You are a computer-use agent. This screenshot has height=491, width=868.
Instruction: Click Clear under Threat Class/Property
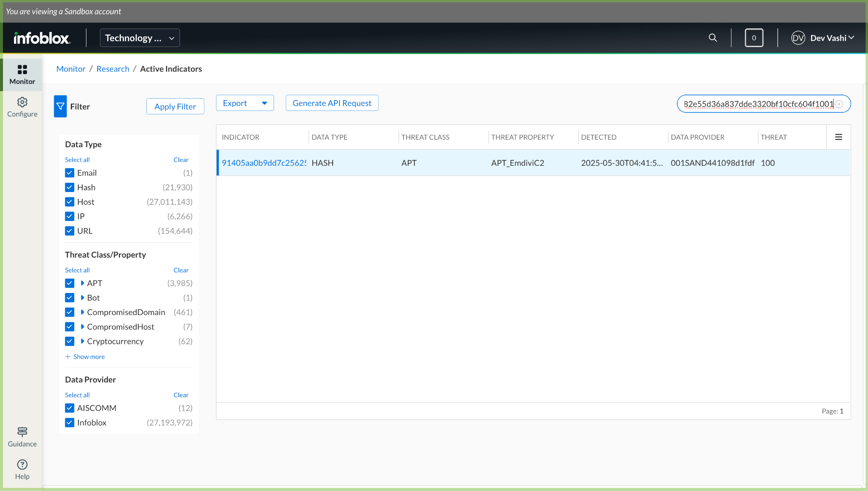pyautogui.click(x=181, y=270)
